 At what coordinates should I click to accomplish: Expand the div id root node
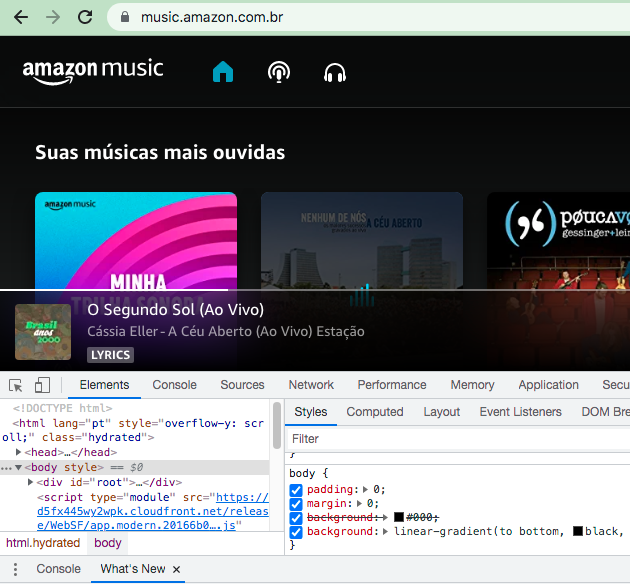click(x=30, y=482)
